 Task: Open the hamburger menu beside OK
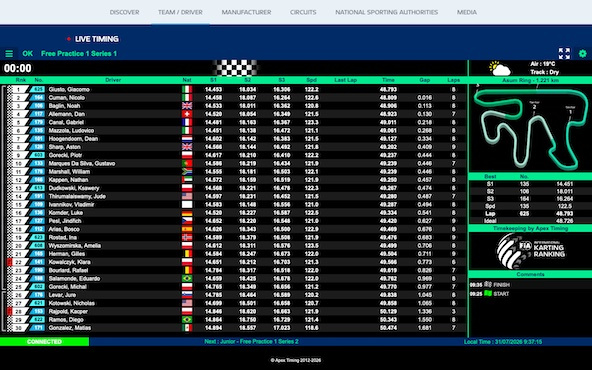[9, 54]
